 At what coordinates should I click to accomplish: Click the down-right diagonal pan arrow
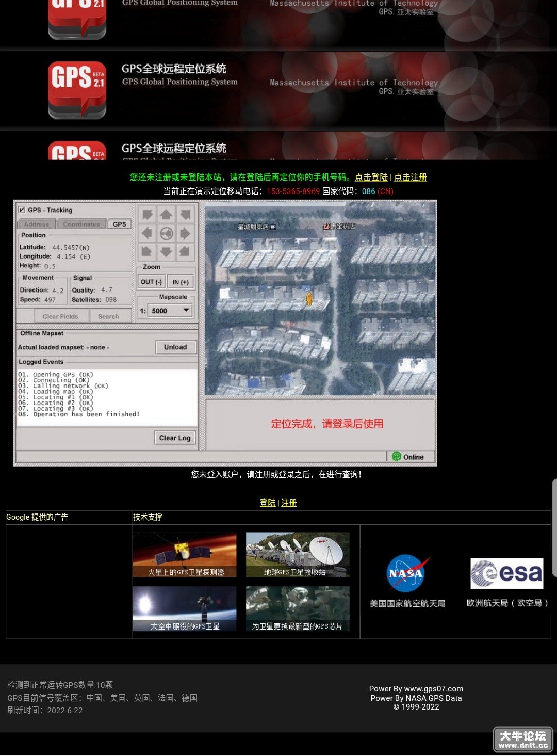[185, 252]
